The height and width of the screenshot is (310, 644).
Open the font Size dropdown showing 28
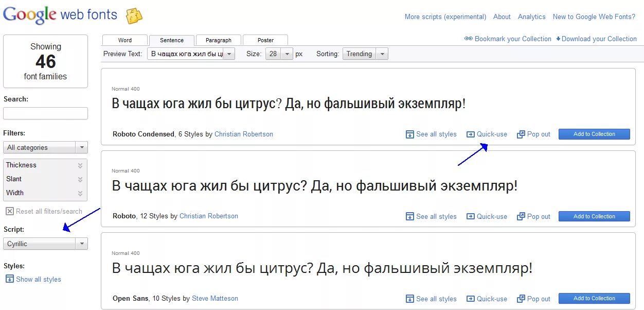coord(279,54)
